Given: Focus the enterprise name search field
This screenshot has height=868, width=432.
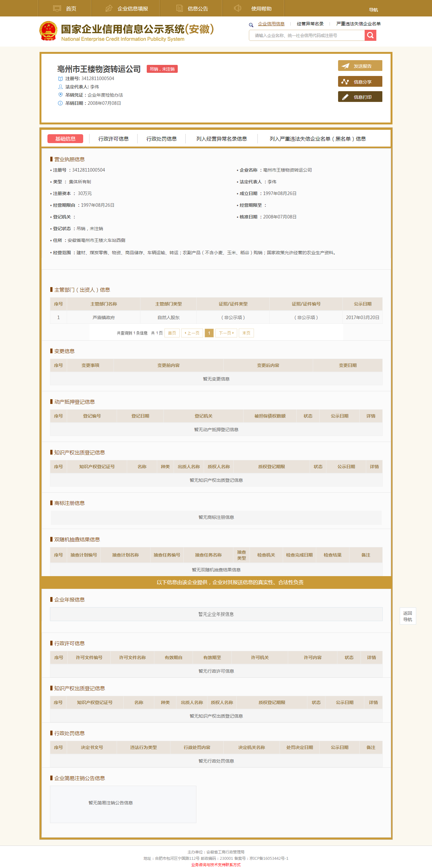Looking at the screenshot, I should (307, 35).
